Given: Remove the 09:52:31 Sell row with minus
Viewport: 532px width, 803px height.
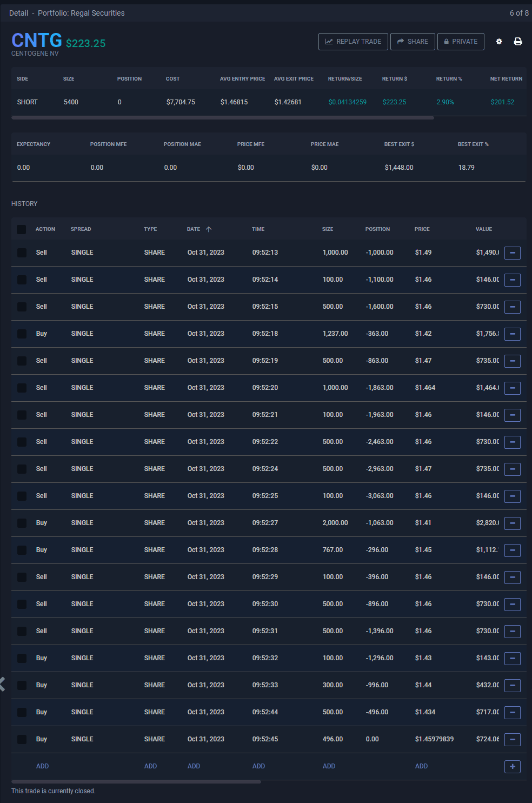Looking at the screenshot, I should (x=513, y=631).
